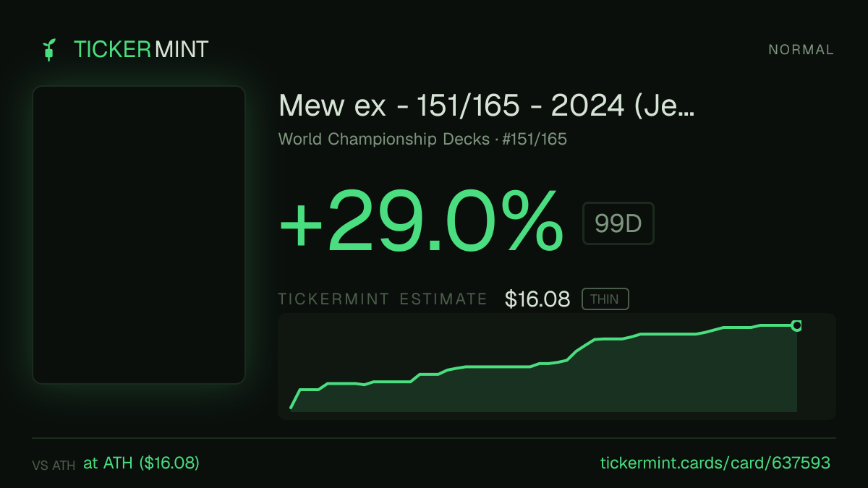Click the VS ATH label
The image size is (868, 488).
[54, 466]
